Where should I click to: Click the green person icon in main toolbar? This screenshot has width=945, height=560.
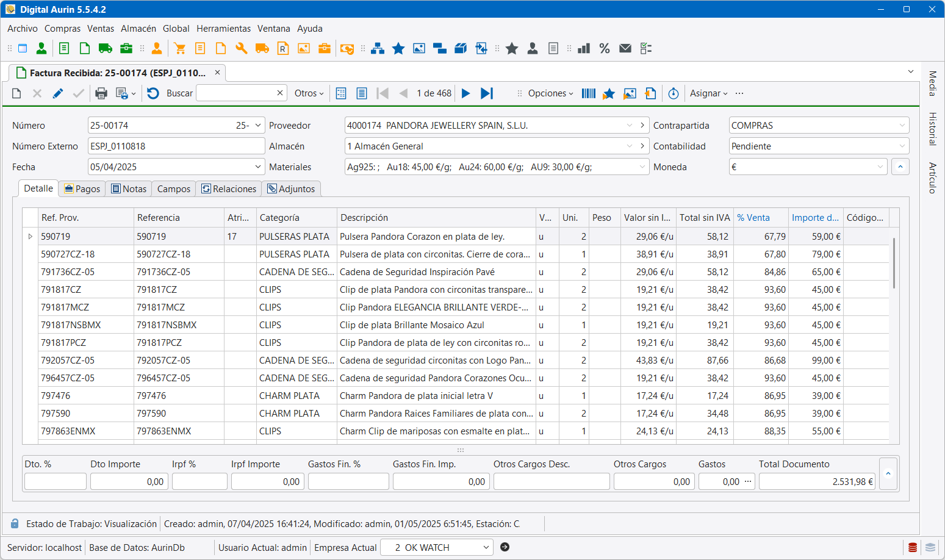click(41, 48)
